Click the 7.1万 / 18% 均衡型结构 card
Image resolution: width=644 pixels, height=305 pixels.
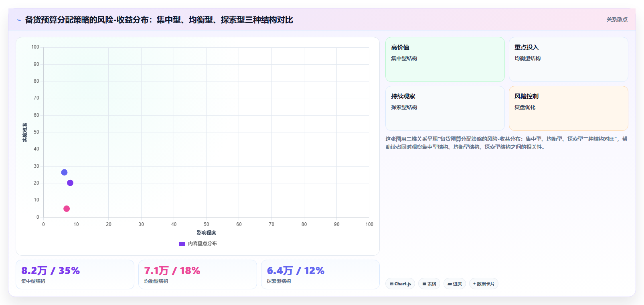198,274
